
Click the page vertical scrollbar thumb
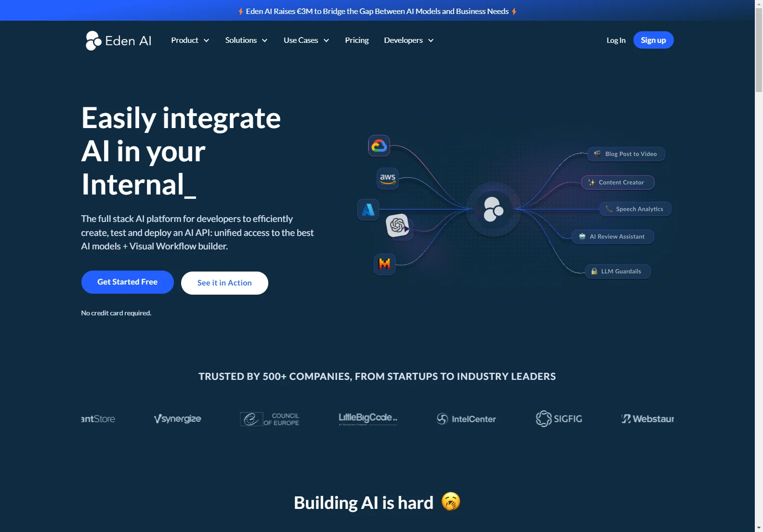coord(759,50)
